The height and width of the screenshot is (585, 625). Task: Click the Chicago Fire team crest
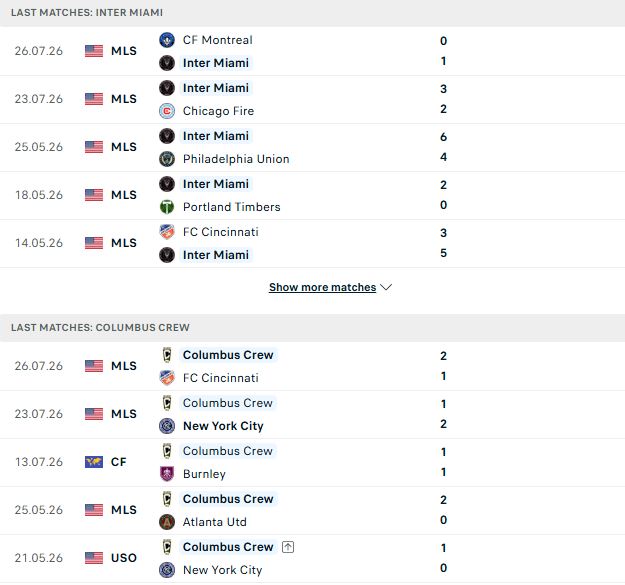pyautogui.click(x=167, y=111)
